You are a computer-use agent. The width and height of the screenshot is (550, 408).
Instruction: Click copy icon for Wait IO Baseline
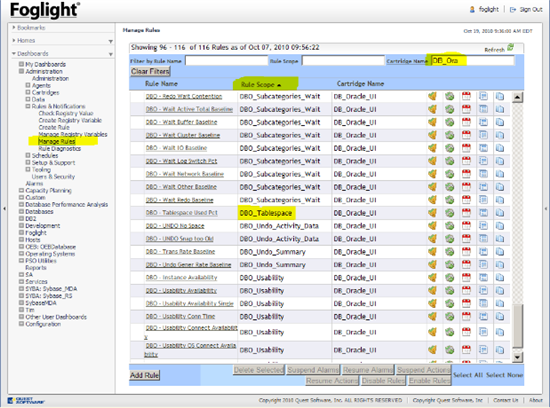(500, 148)
